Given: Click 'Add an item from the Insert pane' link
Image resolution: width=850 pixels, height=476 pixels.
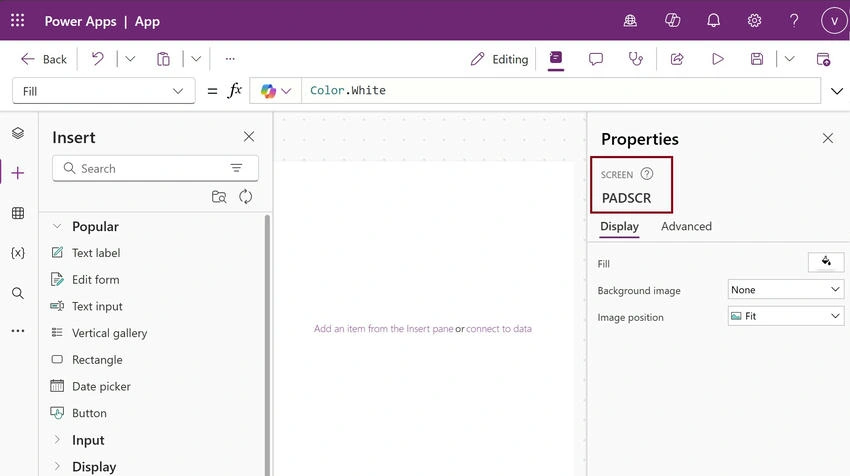Looking at the screenshot, I should coord(383,329).
